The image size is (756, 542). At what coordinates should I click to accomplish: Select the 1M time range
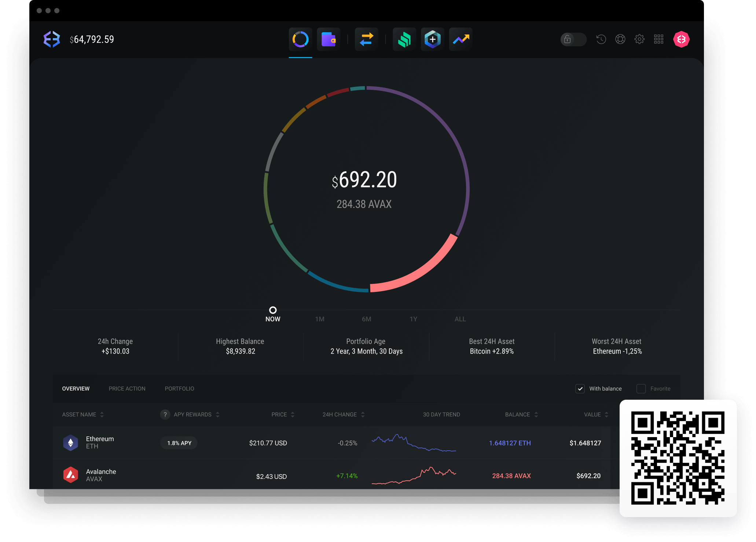320,319
